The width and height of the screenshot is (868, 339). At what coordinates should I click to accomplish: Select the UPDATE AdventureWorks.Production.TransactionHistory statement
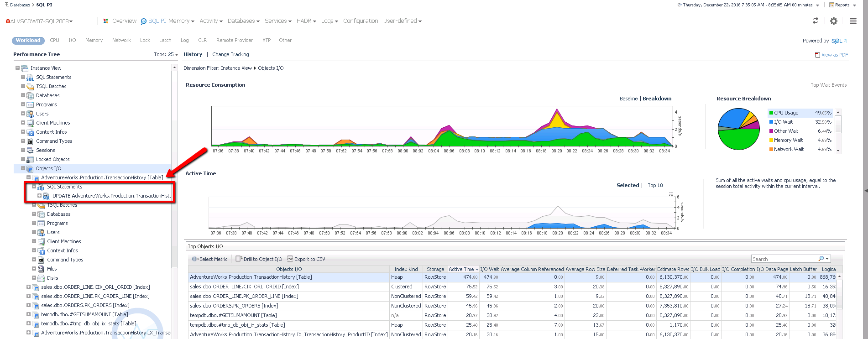[112, 196]
